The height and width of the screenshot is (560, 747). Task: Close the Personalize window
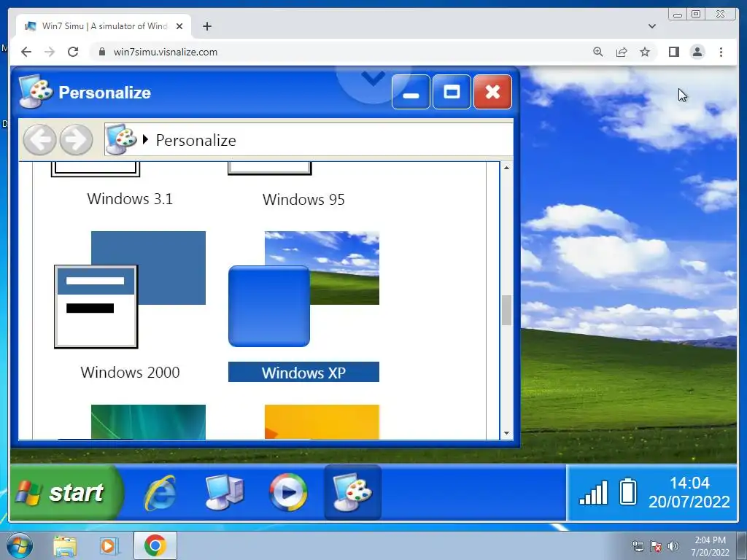point(492,92)
